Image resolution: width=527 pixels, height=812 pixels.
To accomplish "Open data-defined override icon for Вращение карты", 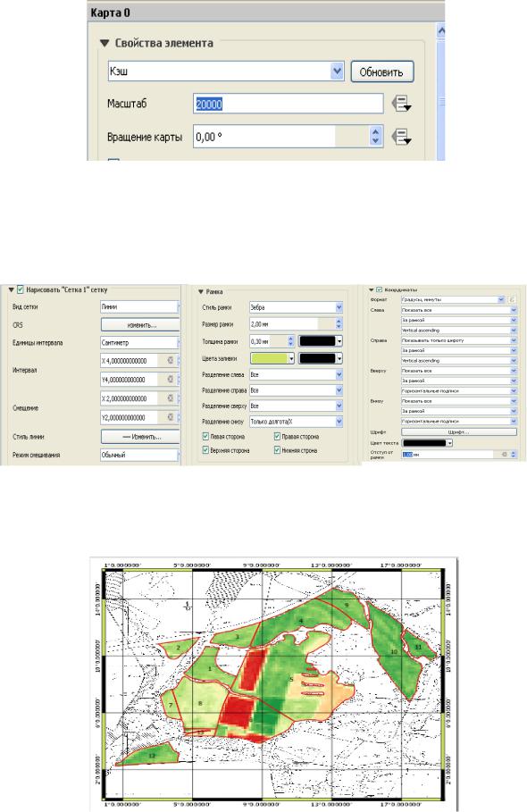I will 401,137.
